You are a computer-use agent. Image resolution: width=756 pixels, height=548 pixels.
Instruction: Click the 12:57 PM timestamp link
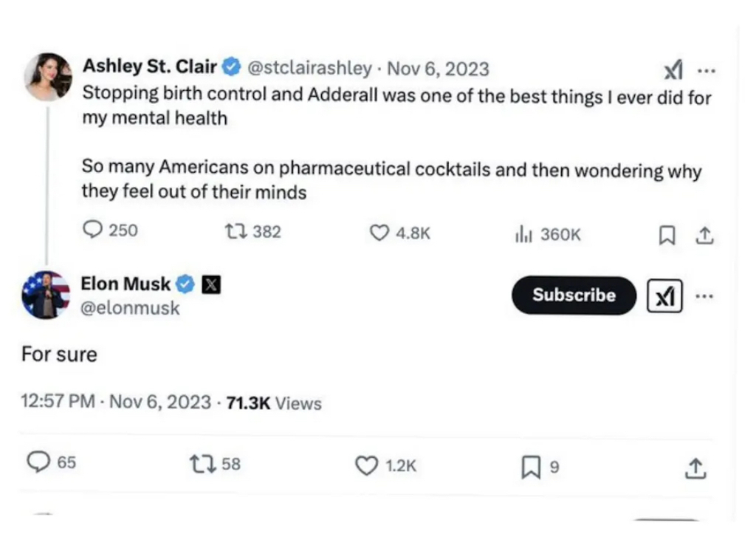tap(59, 402)
